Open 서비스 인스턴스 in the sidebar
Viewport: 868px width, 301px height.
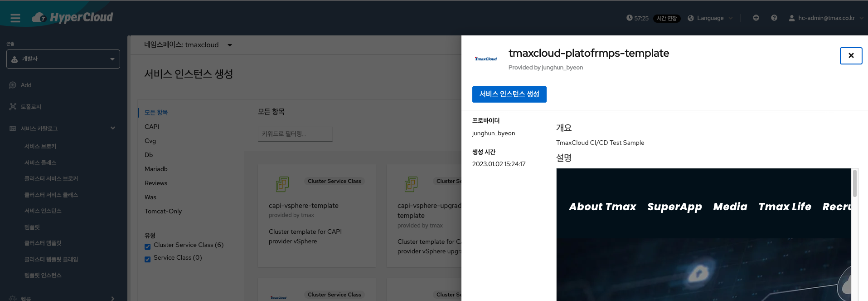(43, 211)
